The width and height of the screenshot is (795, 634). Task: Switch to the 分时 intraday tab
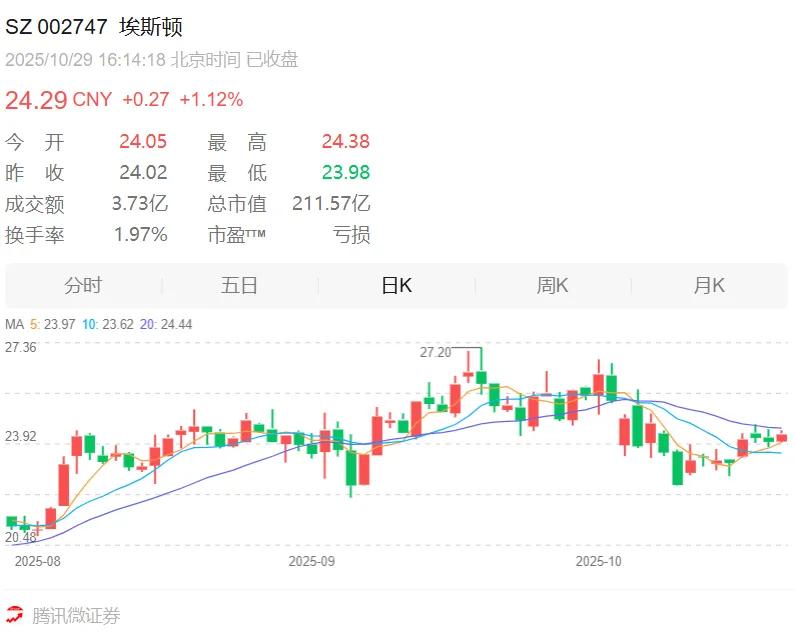[x=83, y=286]
